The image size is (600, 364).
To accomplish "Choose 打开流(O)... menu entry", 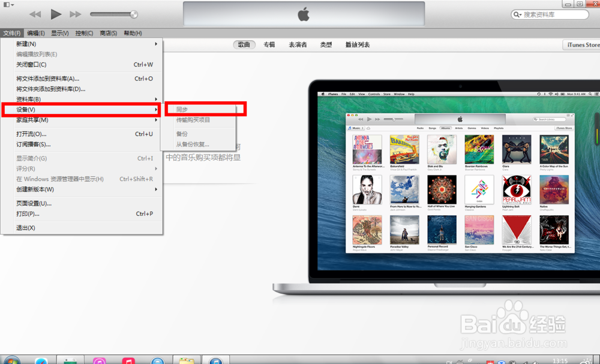I will tap(82, 134).
